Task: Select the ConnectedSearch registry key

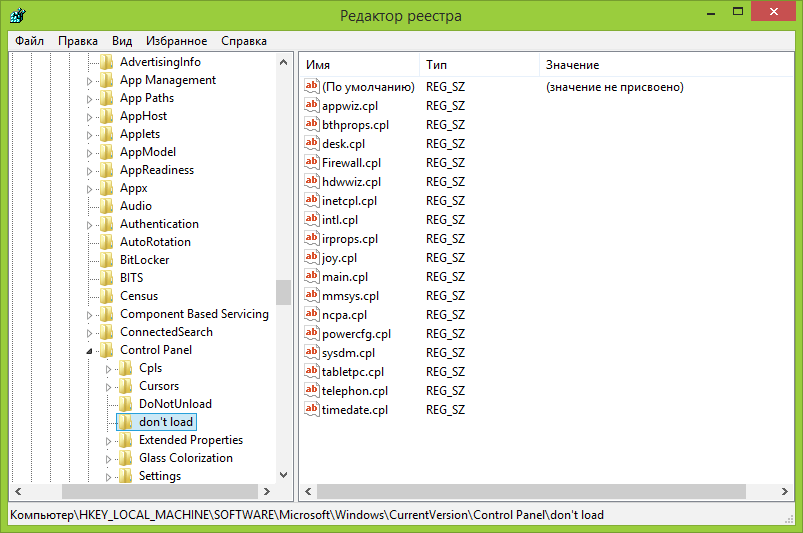Action: pos(166,332)
